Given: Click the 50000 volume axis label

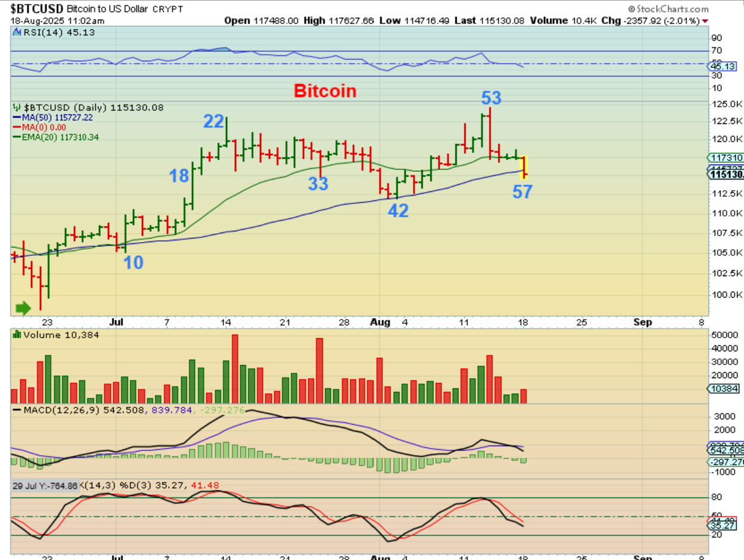Looking at the screenshot, I should coord(726,336).
